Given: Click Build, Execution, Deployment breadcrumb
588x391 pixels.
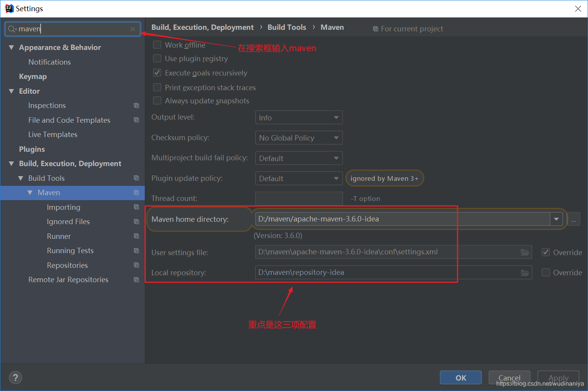Looking at the screenshot, I should click(x=202, y=27).
